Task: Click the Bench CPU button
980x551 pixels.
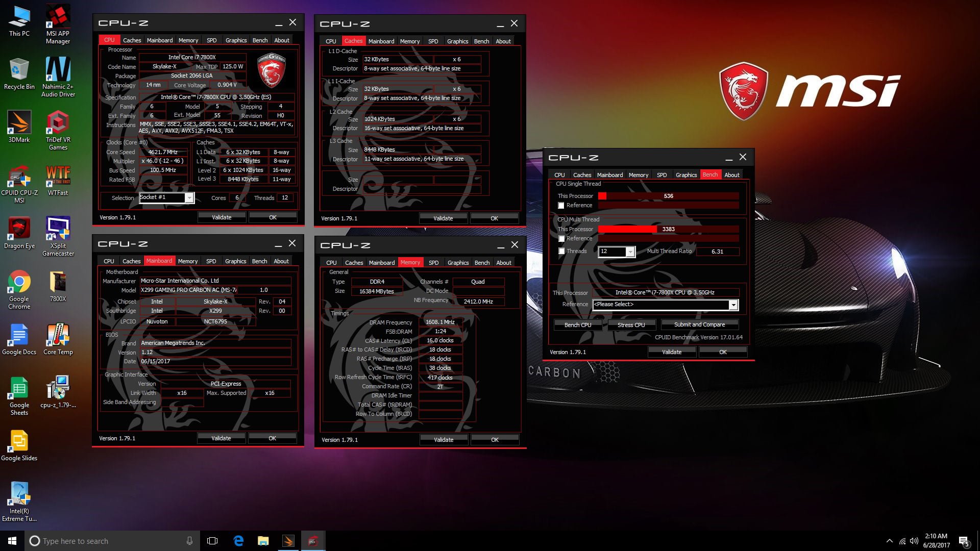Action: click(x=578, y=325)
